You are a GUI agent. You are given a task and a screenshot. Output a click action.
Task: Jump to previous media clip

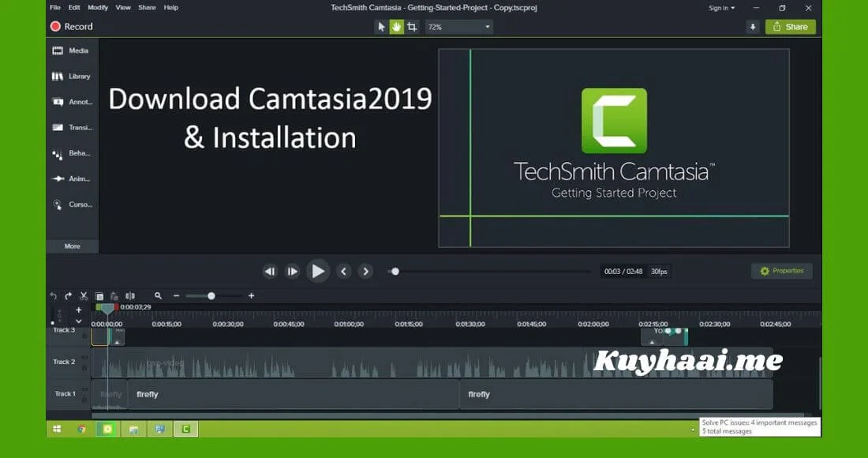(x=344, y=272)
